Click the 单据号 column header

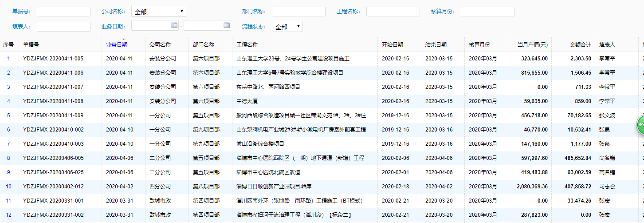click(31, 45)
